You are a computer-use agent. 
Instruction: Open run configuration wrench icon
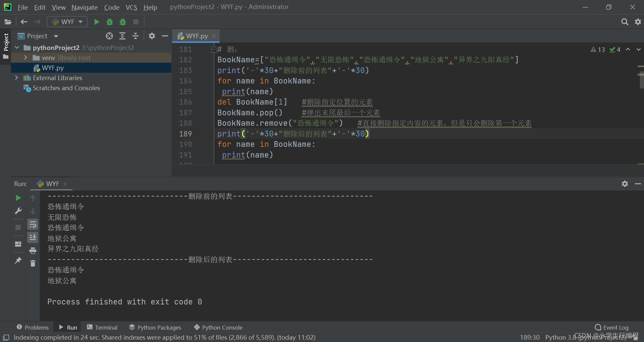pyautogui.click(x=18, y=211)
